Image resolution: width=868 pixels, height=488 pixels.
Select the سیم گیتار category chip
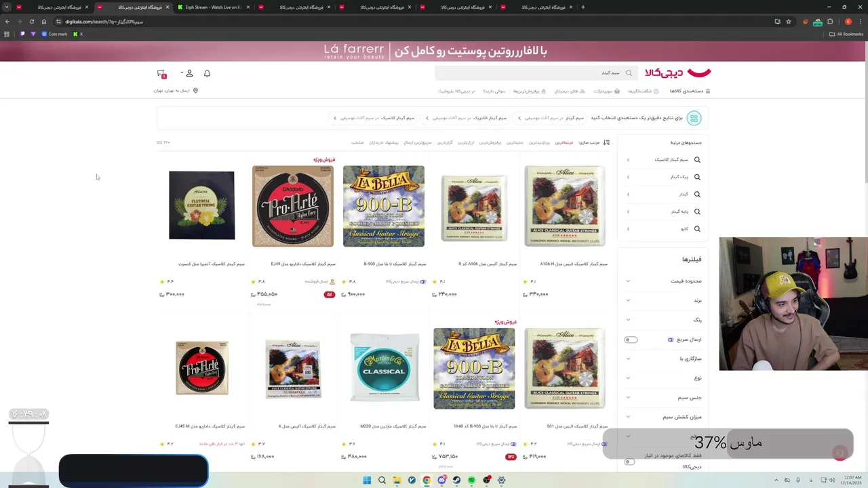coord(551,118)
